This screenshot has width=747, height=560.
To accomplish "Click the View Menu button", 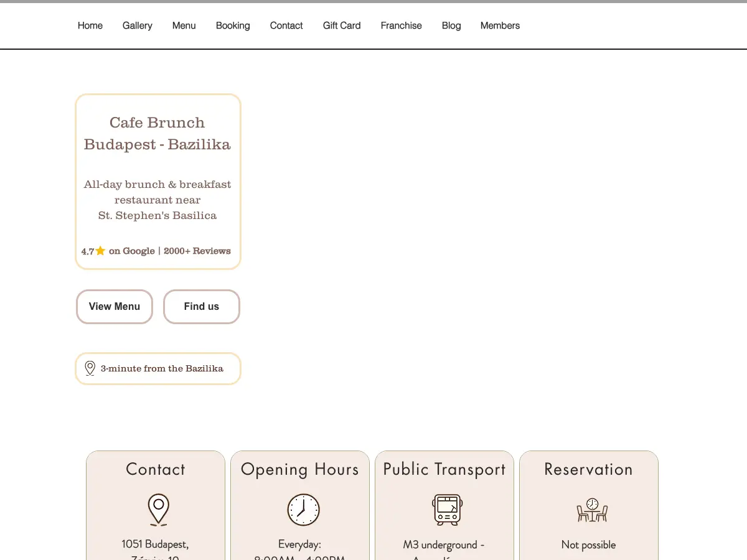I will coord(115,307).
